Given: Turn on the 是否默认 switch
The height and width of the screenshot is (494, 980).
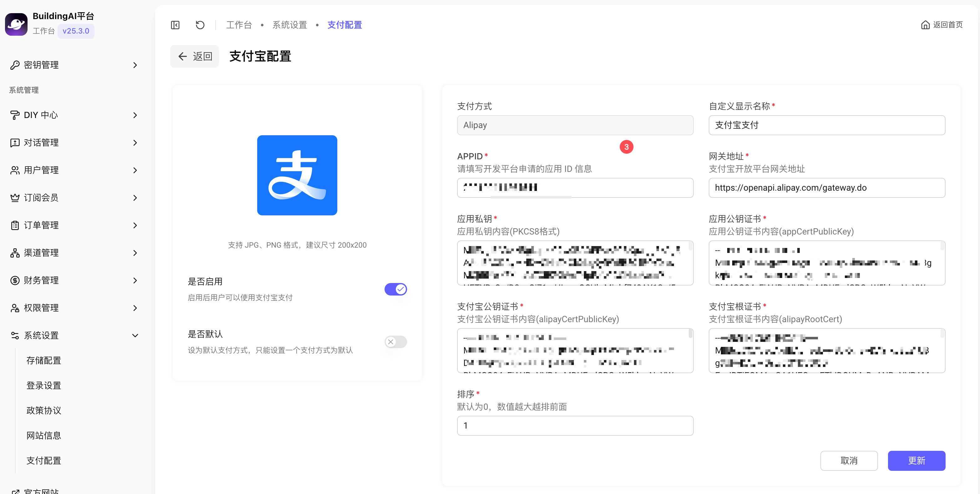Looking at the screenshot, I should click(x=396, y=342).
